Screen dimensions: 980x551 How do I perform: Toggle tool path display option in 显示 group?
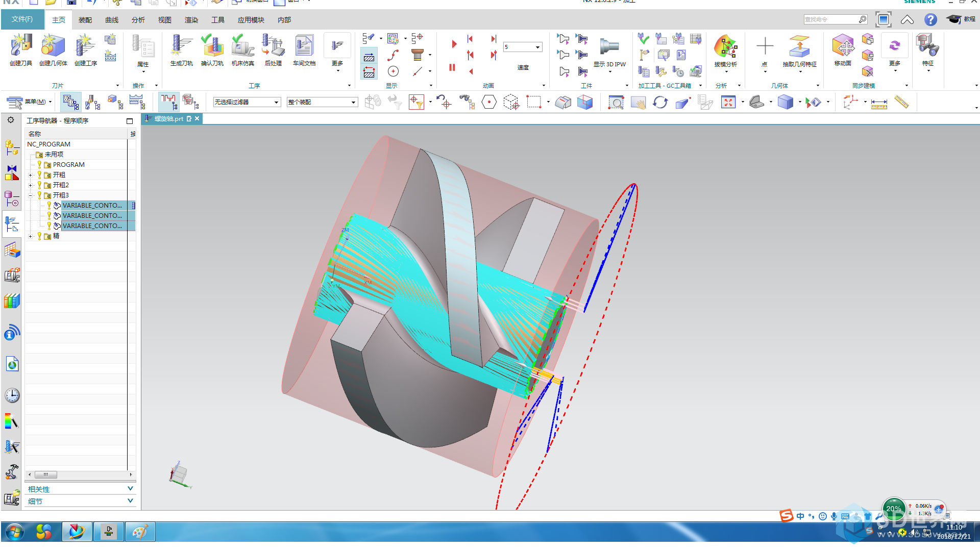click(x=369, y=57)
